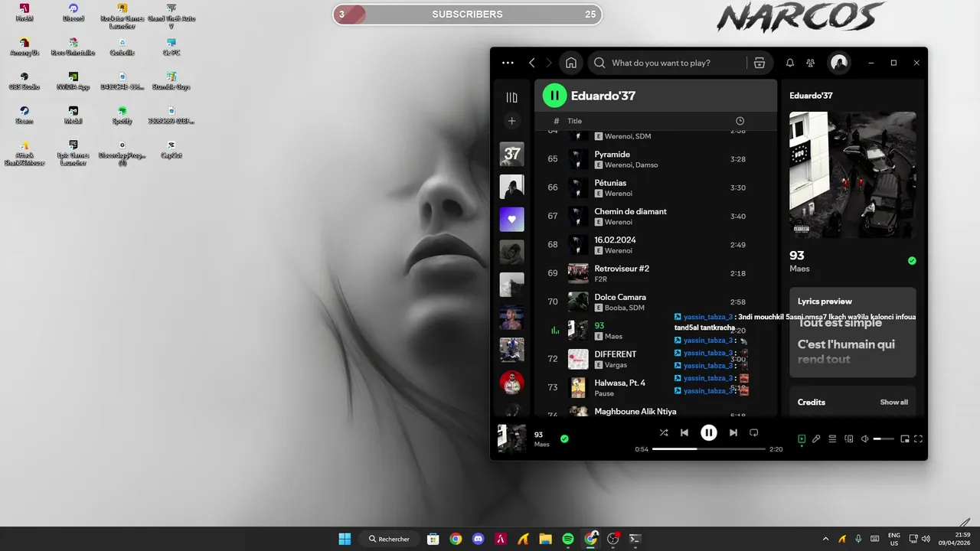Screen dimensions: 980x551
Task: Toggle shuffle playback
Action: tap(664, 432)
